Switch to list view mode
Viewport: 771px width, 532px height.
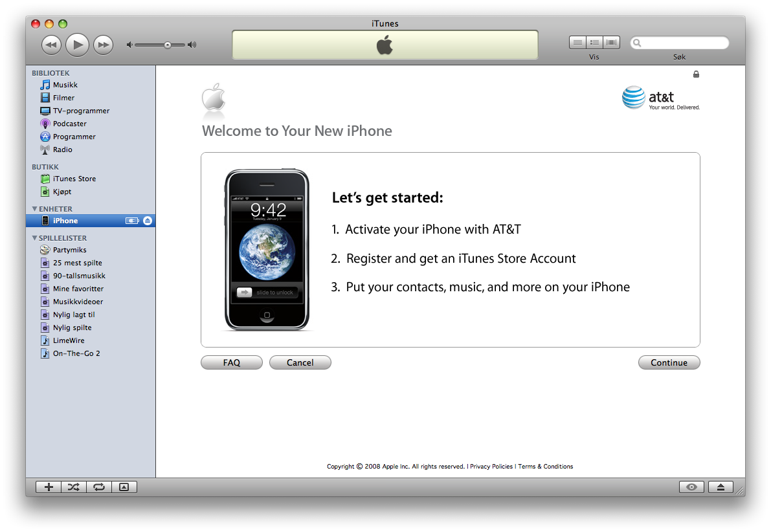click(577, 42)
